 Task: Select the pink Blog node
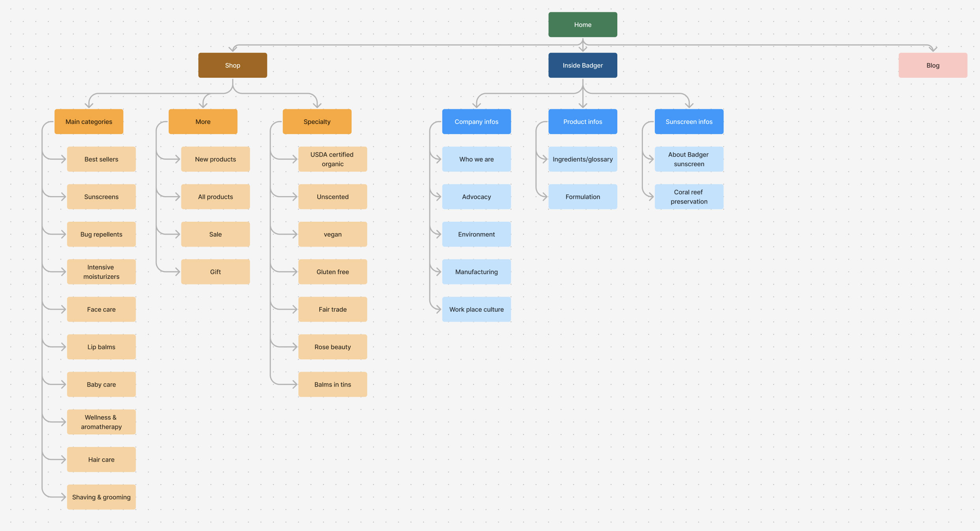[932, 65]
